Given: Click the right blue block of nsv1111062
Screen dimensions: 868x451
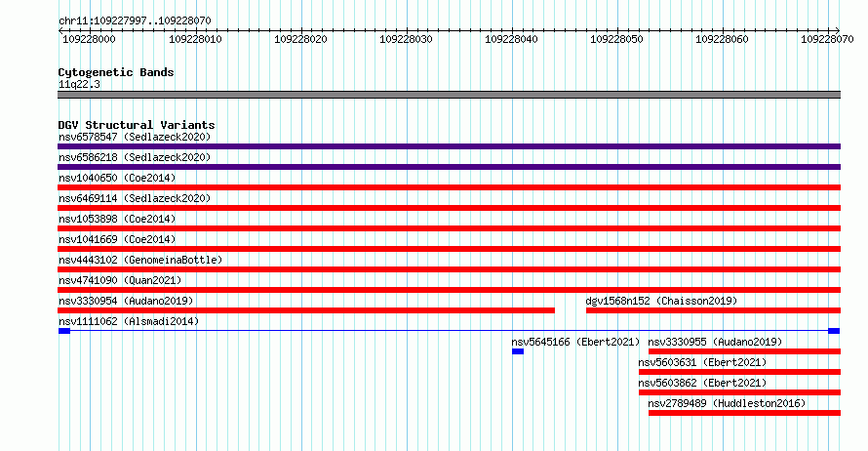Looking at the screenshot, I should click(834, 331).
